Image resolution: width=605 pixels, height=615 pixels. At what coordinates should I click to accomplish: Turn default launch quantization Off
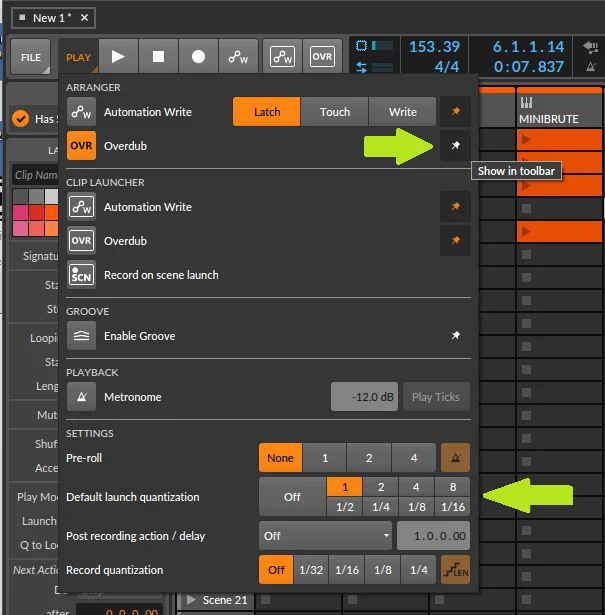pyautogui.click(x=292, y=497)
